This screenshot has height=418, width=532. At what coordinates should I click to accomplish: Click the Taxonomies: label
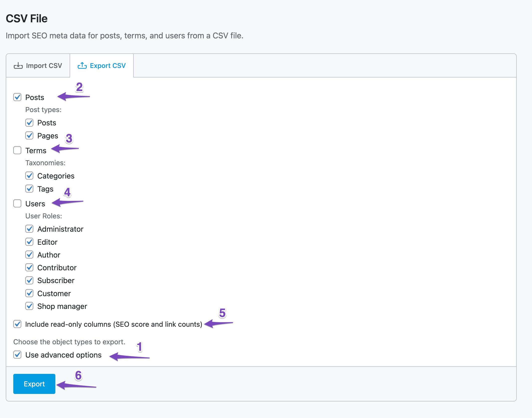tap(45, 163)
